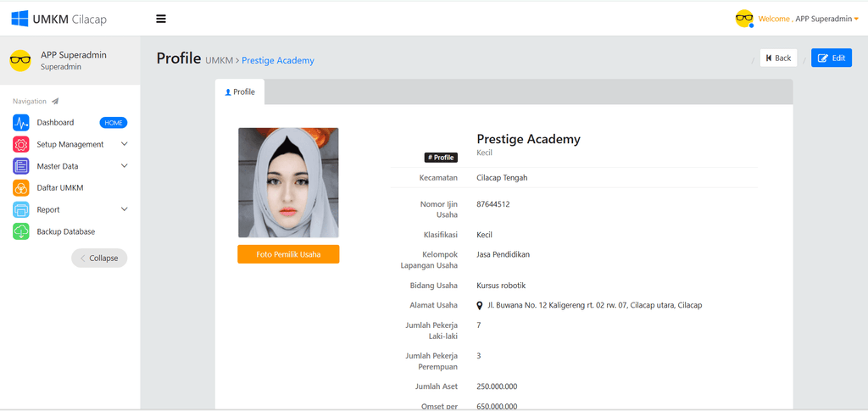Click the Backup Database cloud icon
Image resolution: width=868 pixels, height=411 pixels.
pyautogui.click(x=21, y=232)
